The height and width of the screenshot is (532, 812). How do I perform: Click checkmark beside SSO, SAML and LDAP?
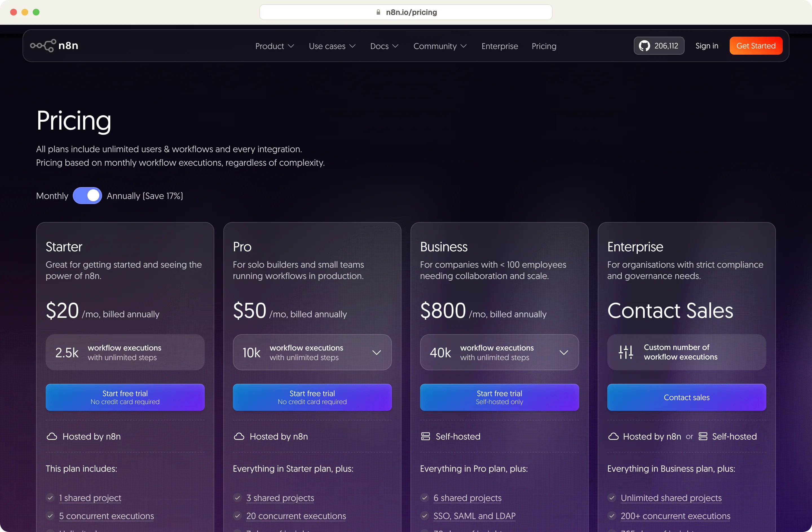(x=424, y=516)
